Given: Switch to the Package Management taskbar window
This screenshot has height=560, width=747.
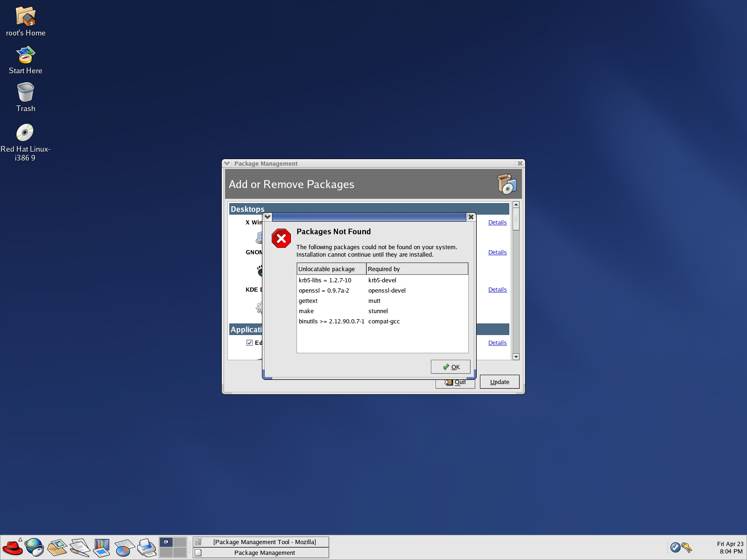Looking at the screenshot, I should [x=261, y=553].
